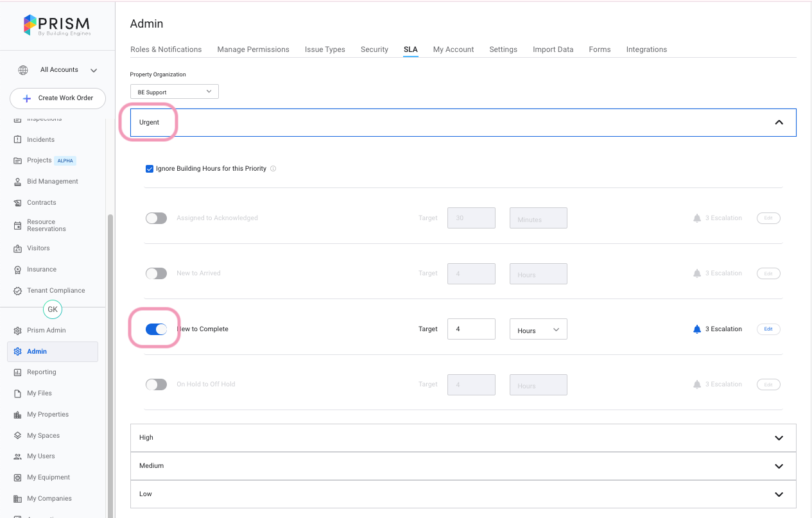Enable the Assigned to Acknowledged toggle

156,218
